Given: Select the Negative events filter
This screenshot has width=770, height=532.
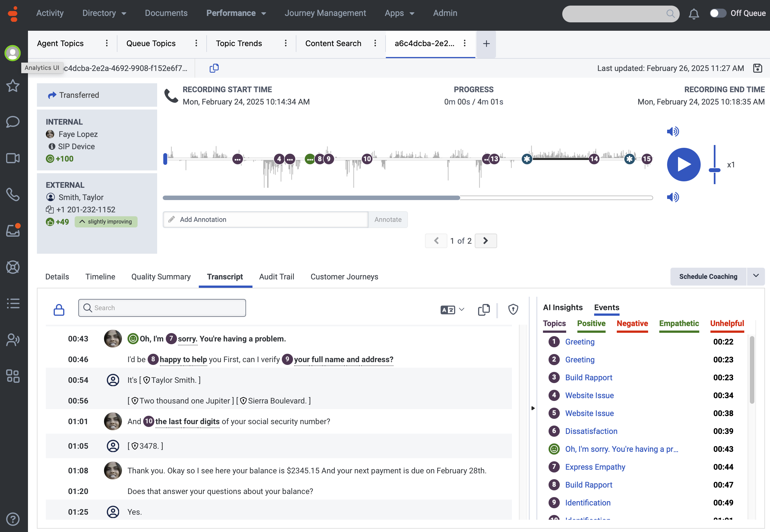Looking at the screenshot, I should tap(632, 323).
